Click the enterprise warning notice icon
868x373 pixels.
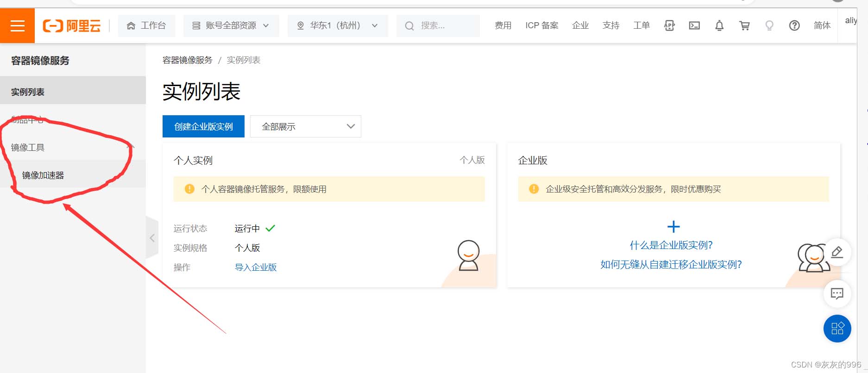tap(534, 189)
